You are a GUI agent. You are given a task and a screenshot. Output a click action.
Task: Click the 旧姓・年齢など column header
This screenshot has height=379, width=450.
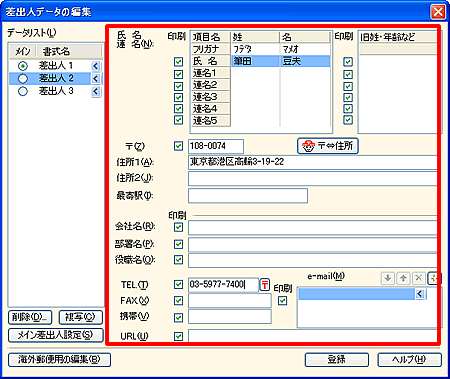[398, 37]
